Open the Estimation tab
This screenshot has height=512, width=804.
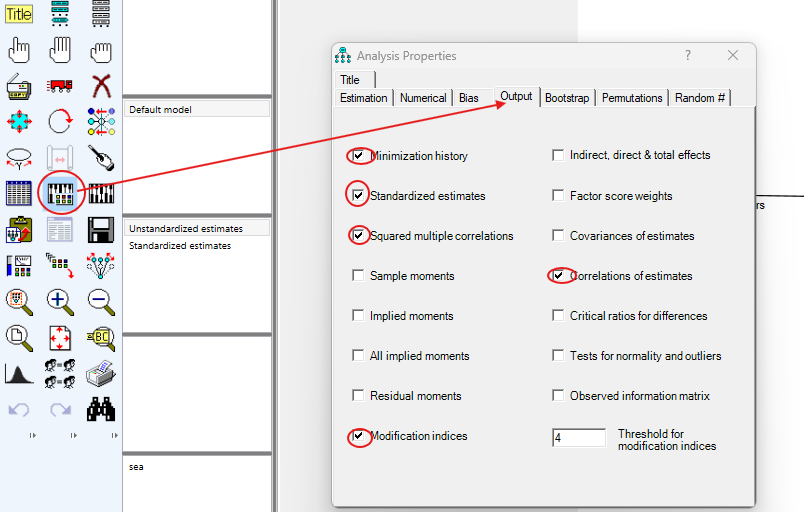(364, 98)
